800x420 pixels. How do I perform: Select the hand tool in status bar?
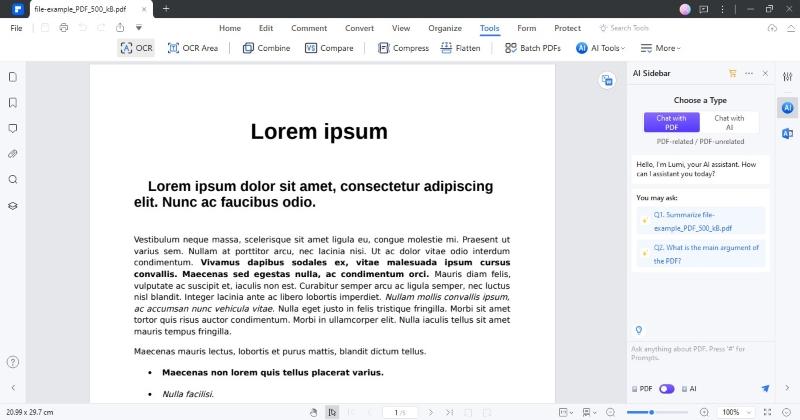pyautogui.click(x=313, y=412)
